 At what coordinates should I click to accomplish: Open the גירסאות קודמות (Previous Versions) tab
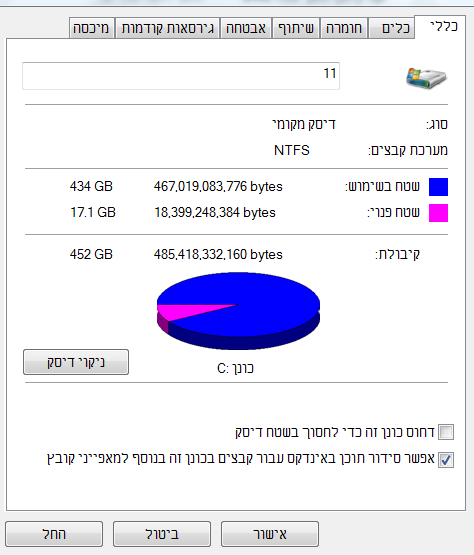pos(167,28)
